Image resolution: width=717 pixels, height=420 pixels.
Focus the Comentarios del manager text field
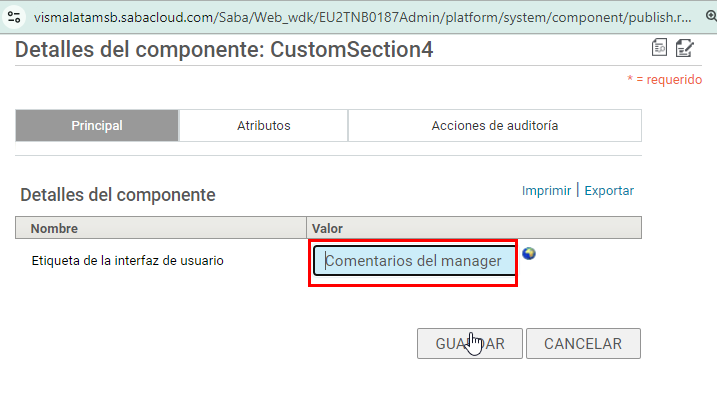pos(413,262)
